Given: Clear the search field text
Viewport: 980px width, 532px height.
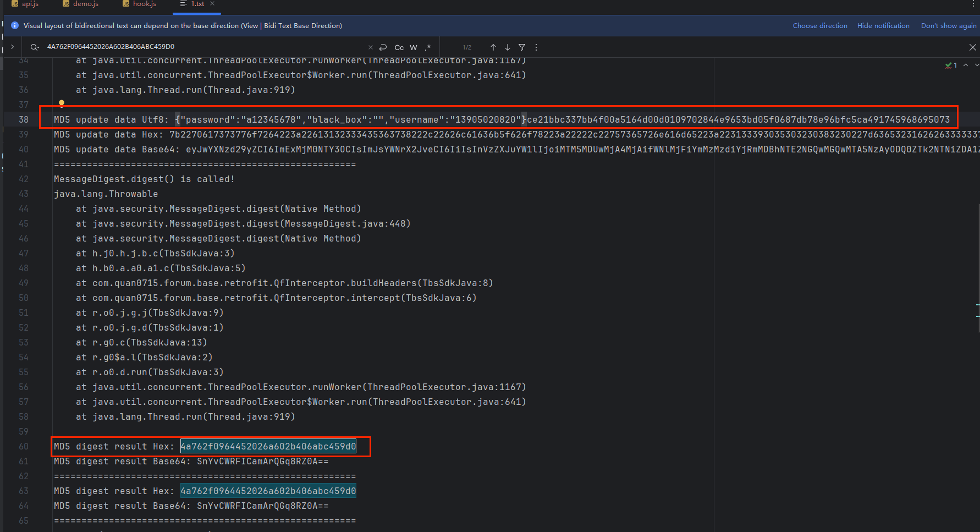Looking at the screenshot, I should coord(370,47).
